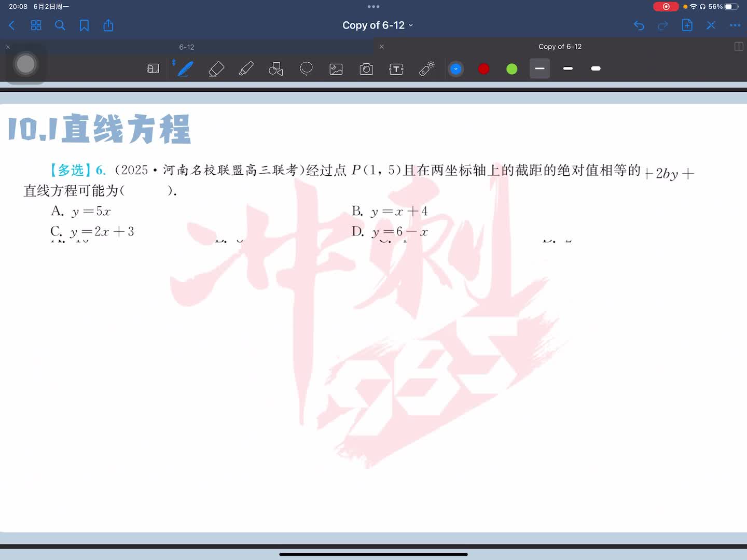Open the Camera tool
Image resolution: width=747 pixels, height=560 pixels.
point(366,68)
